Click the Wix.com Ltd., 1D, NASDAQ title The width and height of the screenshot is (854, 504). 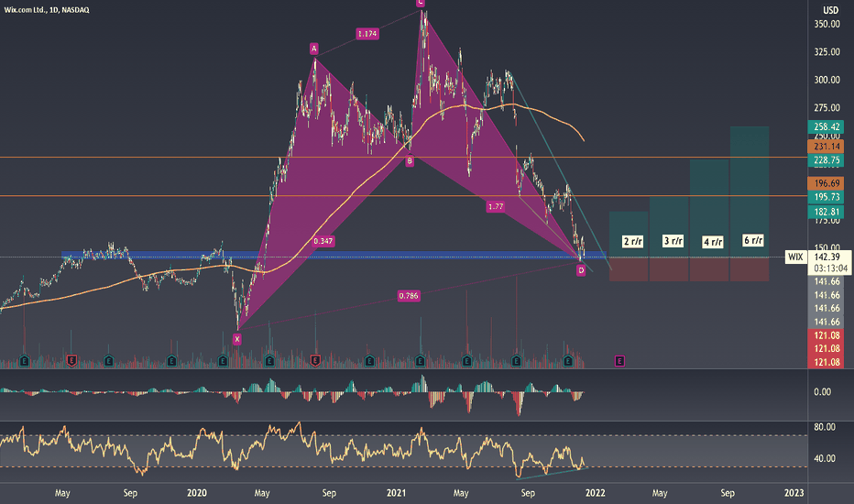tap(47, 10)
